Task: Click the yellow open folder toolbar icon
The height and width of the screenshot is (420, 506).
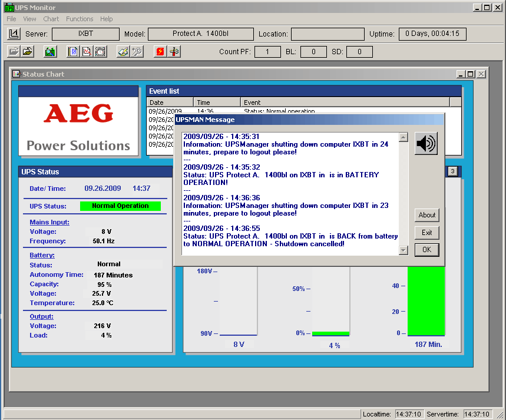Action: (x=28, y=52)
